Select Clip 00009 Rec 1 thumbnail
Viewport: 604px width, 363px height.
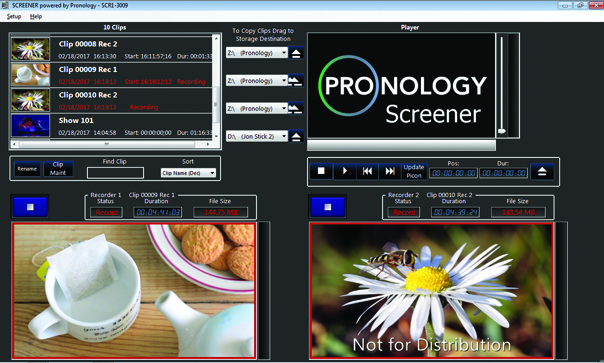tap(30, 74)
